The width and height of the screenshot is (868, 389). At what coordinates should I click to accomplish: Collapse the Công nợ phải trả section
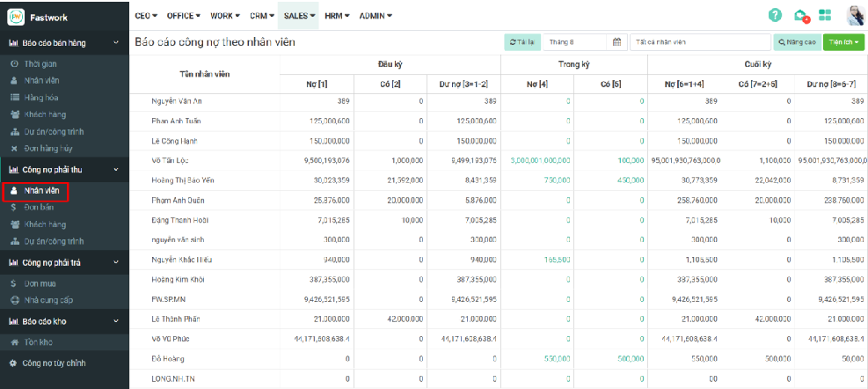point(116,261)
